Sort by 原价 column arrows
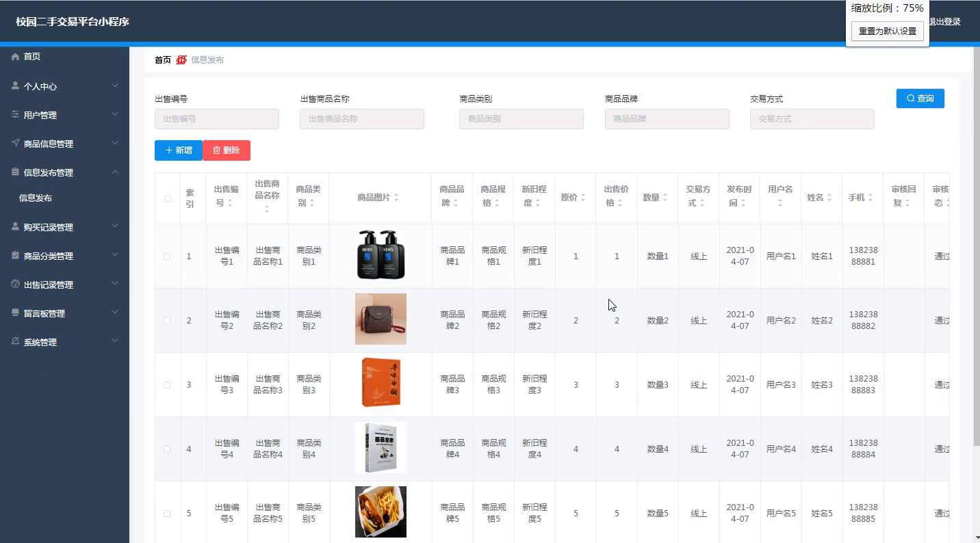Image resolution: width=980 pixels, height=543 pixels. pos(583,198)
